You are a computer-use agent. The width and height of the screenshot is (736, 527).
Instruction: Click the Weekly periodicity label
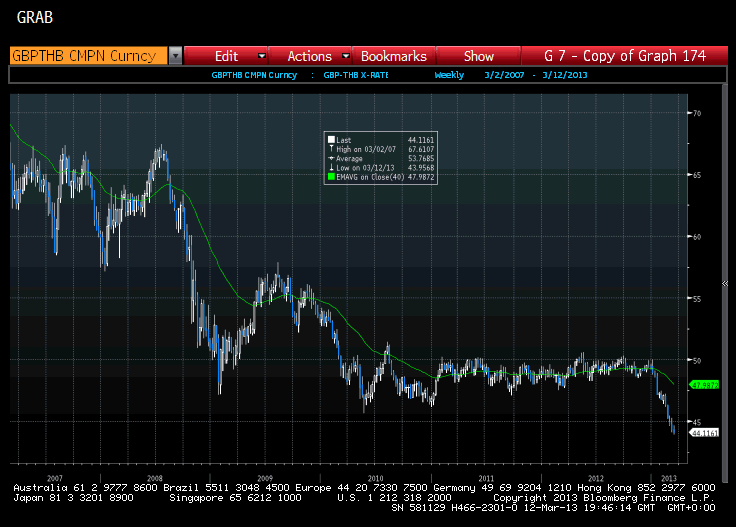(449, 75)
